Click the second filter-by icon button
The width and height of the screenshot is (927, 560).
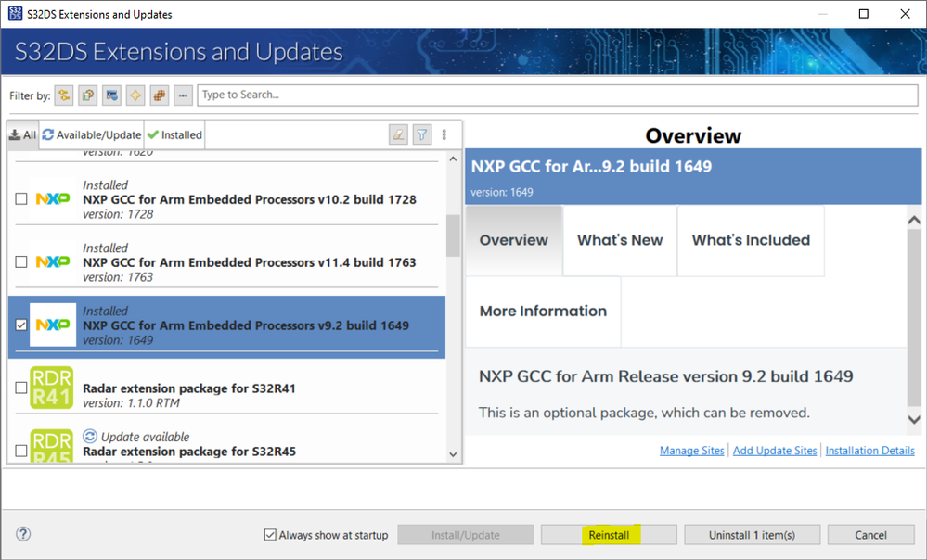pyautogui.click(x=88, y=95)
